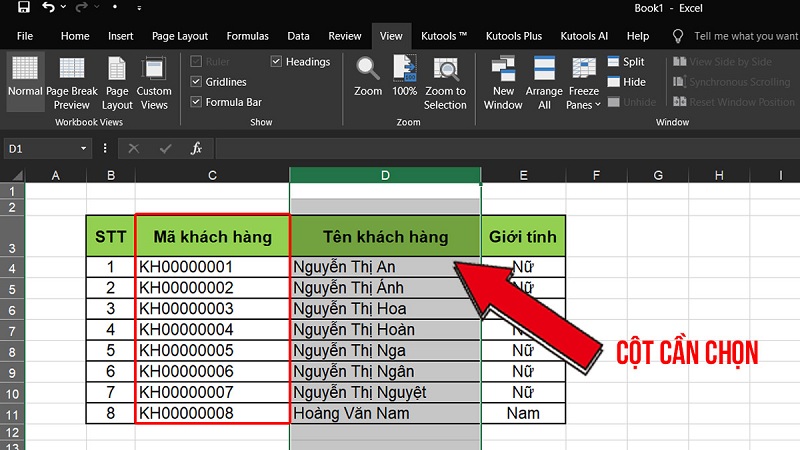This screenshot has width=800, height=450.
Task: Open the Review tab
Action: [345, 36]
